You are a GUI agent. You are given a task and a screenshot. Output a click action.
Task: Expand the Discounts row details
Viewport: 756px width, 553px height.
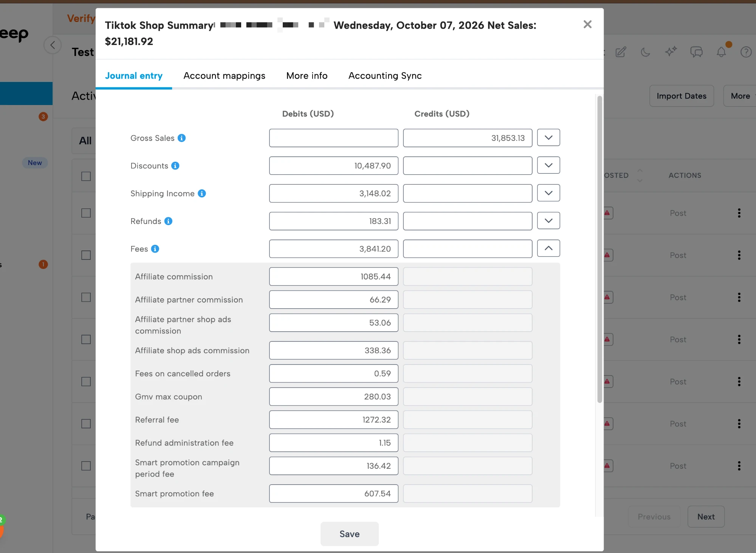pos(548,165)
